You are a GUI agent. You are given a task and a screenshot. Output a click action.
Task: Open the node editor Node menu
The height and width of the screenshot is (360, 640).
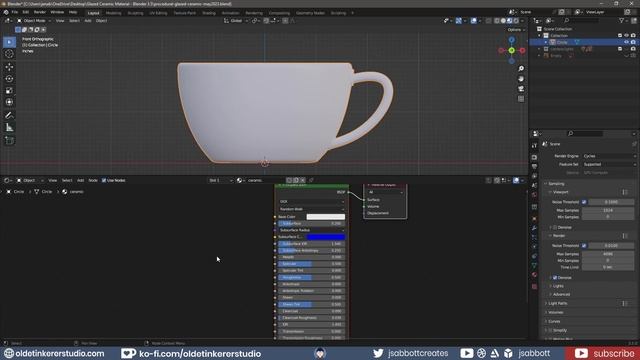pos(93,180)
